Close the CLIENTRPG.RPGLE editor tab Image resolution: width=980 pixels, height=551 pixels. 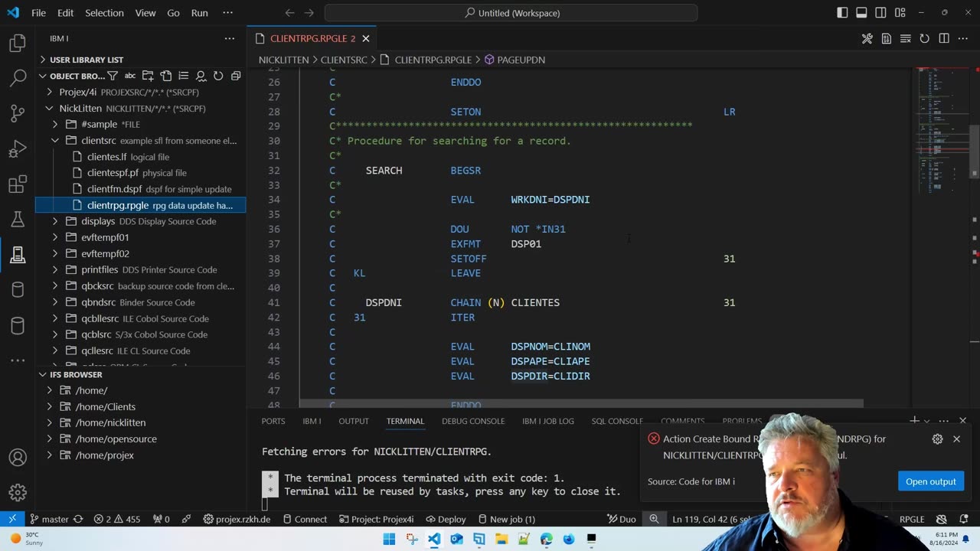pos(366,38)
